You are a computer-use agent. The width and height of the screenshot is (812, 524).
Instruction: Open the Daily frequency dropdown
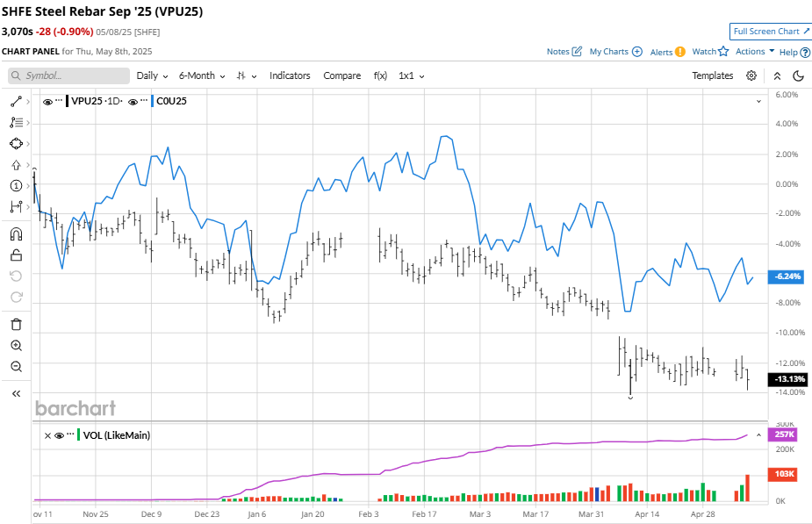click(x=152, y=75)
